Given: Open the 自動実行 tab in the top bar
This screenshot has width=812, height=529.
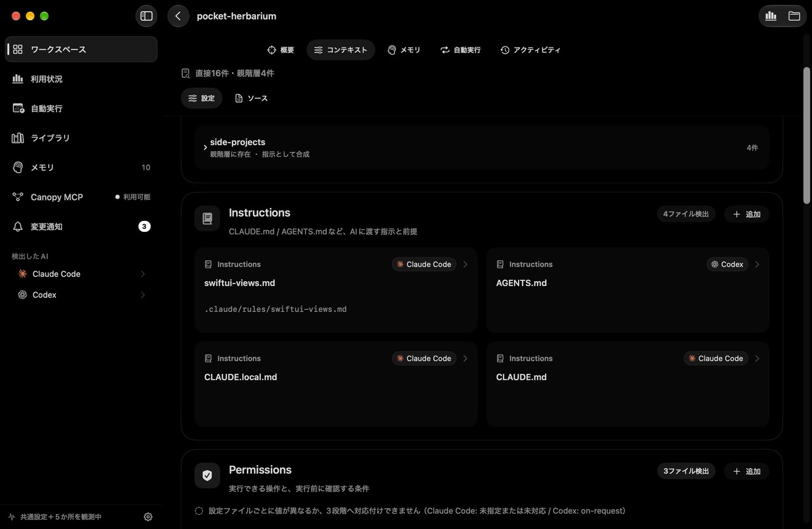Looking at the screenshot, I should click(x=461, y=50).
